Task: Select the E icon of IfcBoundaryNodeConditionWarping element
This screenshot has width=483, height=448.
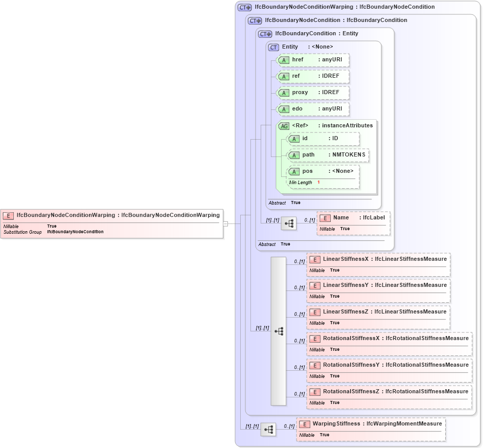Action: click(x=8, y=215)
